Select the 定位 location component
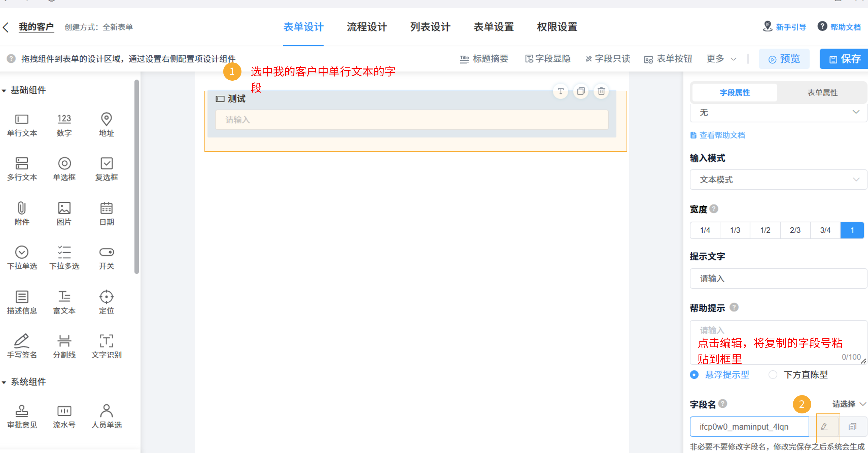This screenshot has width=868, height=453. 107,302
